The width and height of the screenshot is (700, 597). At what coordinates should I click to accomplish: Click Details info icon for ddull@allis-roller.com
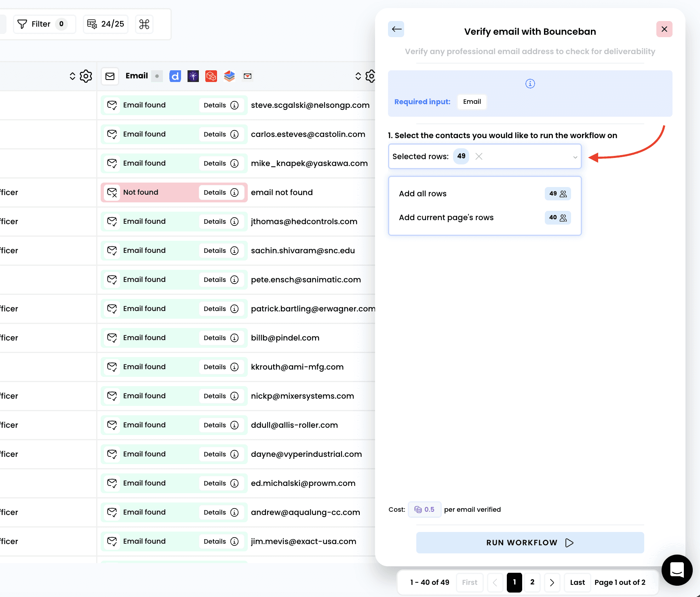(x=234, y=425)
